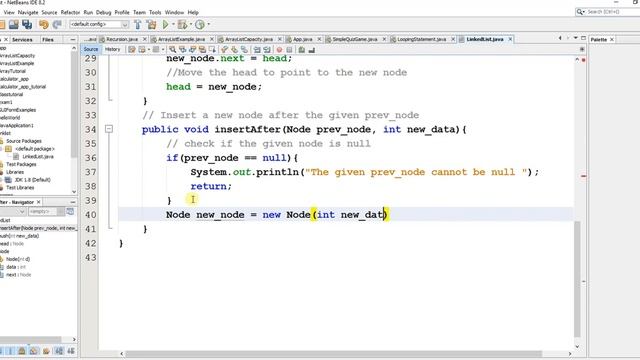
Task: Open the Refactor menu
Action: tap(70, 13)
